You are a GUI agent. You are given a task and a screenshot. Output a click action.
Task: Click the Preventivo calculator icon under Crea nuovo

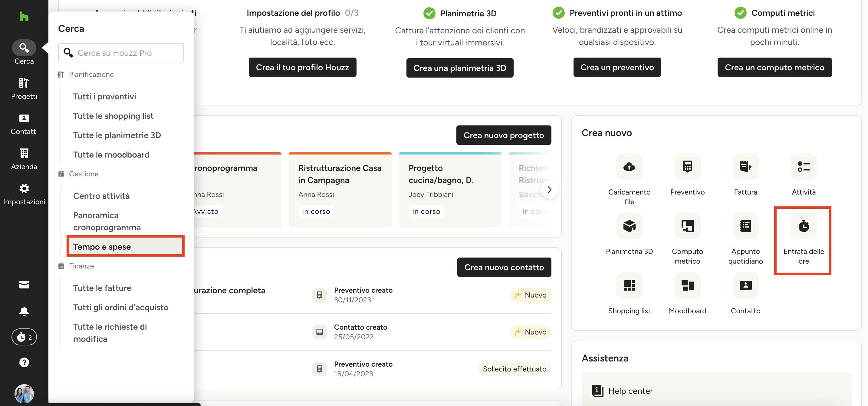687,167
